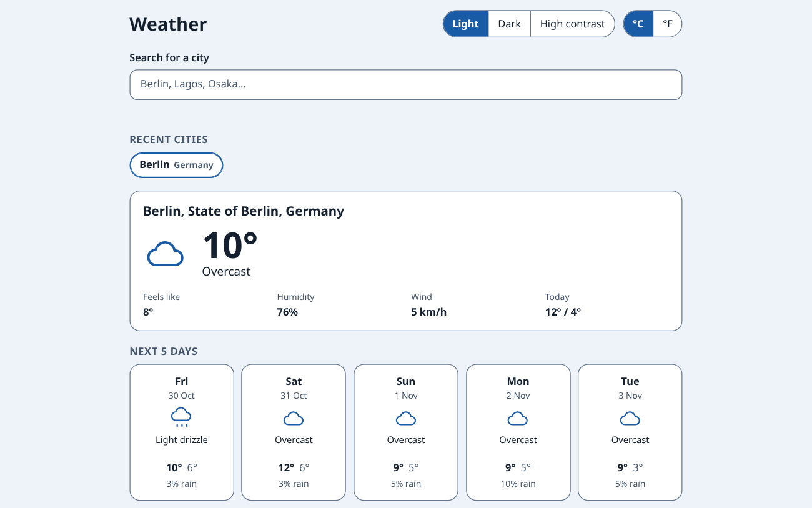Click Sunday's overcast cloud icon
Viewport: 812px width, 508px height.
click(406, 418)
